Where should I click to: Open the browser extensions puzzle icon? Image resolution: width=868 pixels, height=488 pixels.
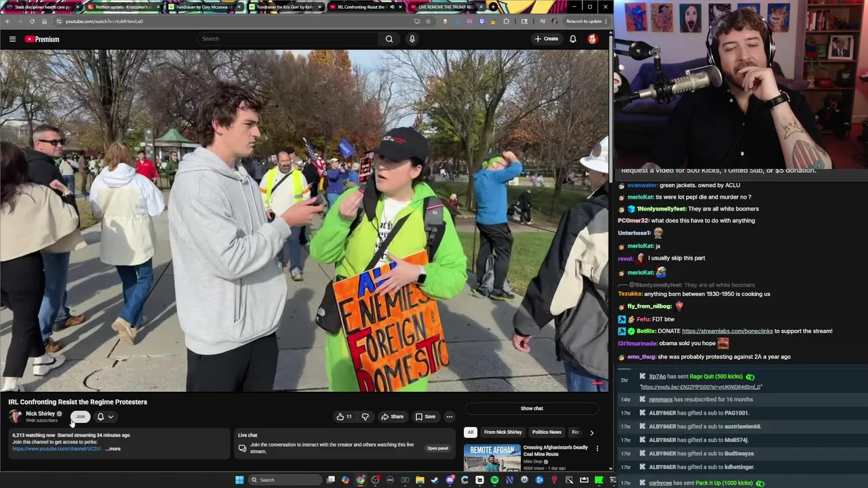click(506, 21)
